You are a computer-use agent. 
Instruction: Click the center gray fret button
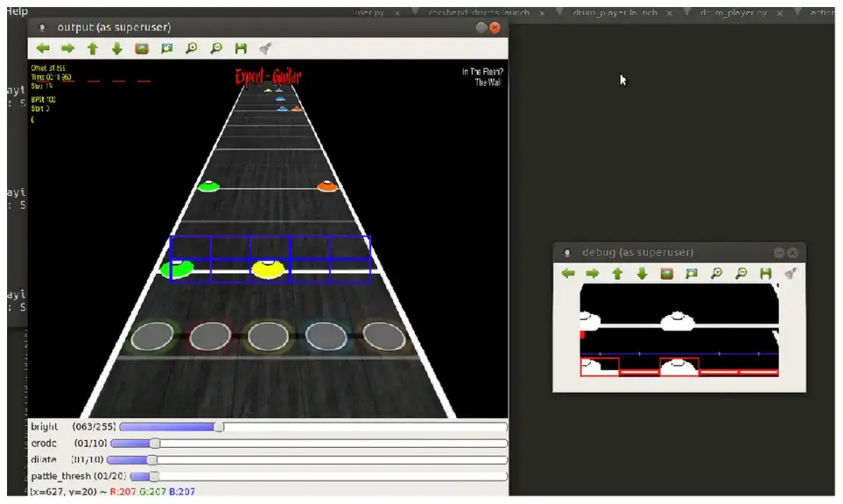(268, 336)
